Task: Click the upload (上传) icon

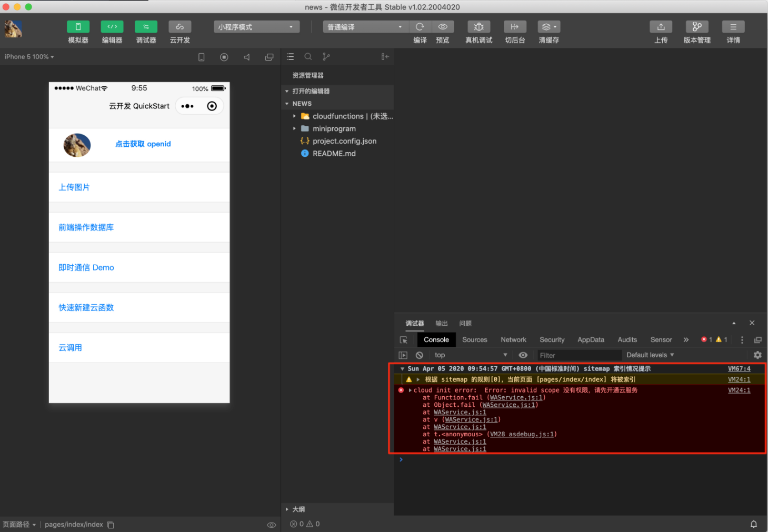Action: click(x=661, y=27)
